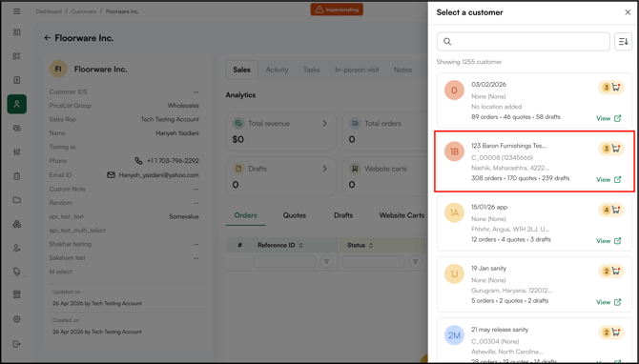This screenshot has width=639, height=364.
Task: Click '308 orders • 170 quotes • 239 drafts' text
Action: tap(521, 178)
